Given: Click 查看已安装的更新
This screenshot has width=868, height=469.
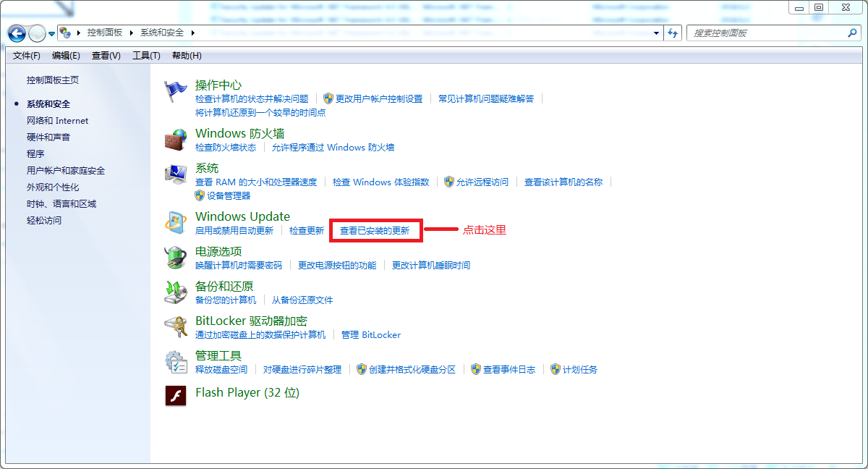Looking at the screenshot, I should click(x=375, y=231).
